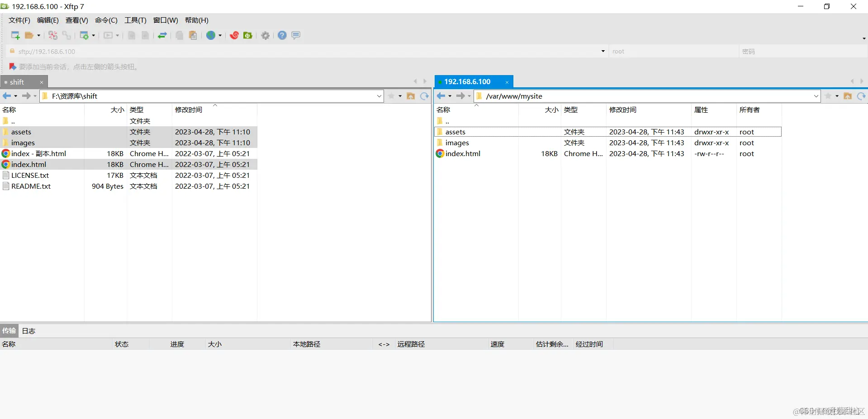Click the globe encoding icon

(x=211, y=35)
